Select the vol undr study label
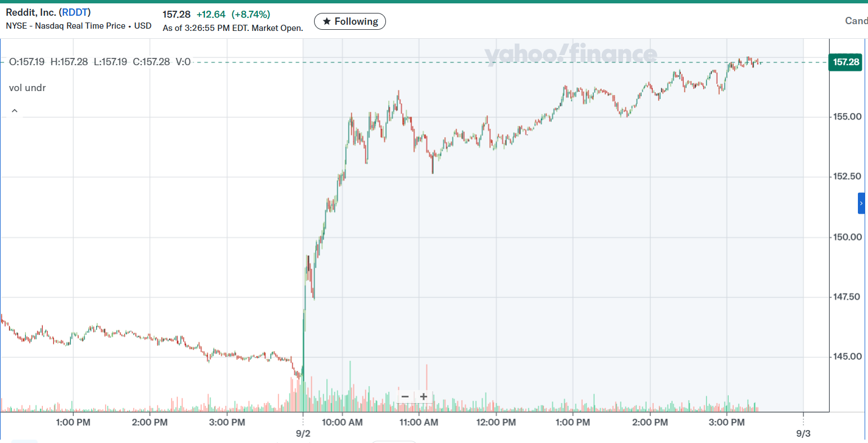868x443 pixels. (x=28, y=88)
